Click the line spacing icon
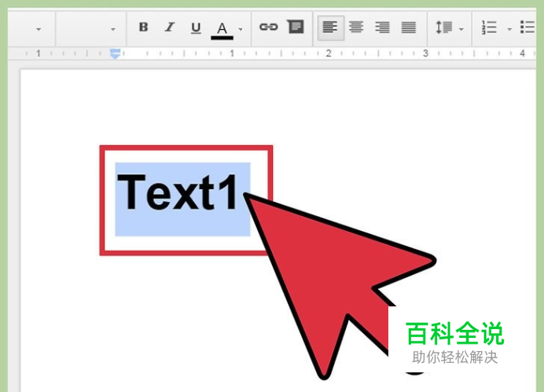This screenshot has height=392, width=544. pyautogui.click(x=444, y=27)
